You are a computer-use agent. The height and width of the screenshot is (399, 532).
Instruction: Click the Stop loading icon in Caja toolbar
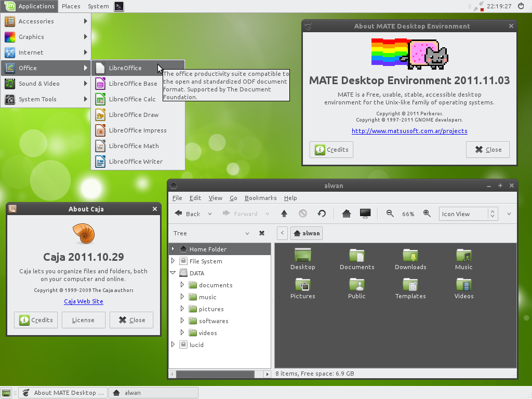click(303, 214)
